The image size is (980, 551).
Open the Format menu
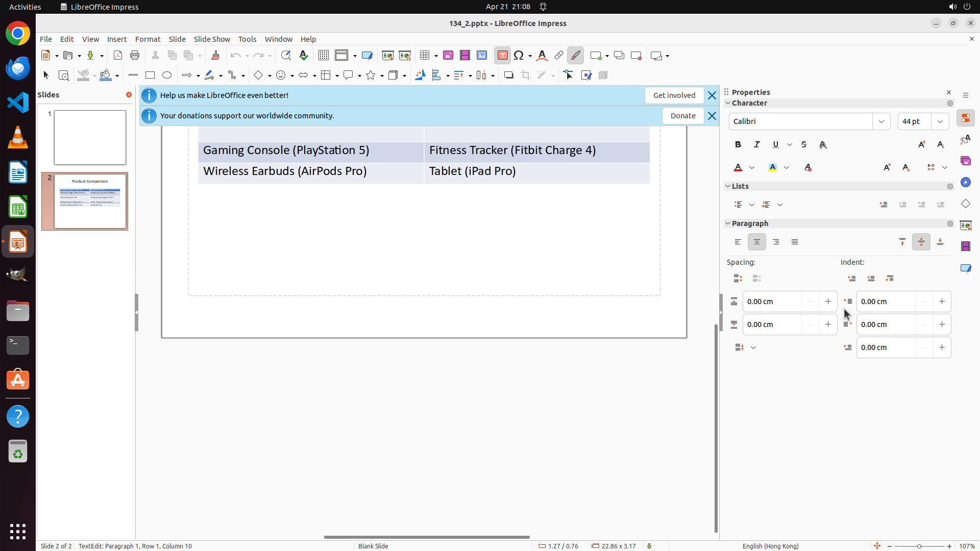(x=148, y=39)
